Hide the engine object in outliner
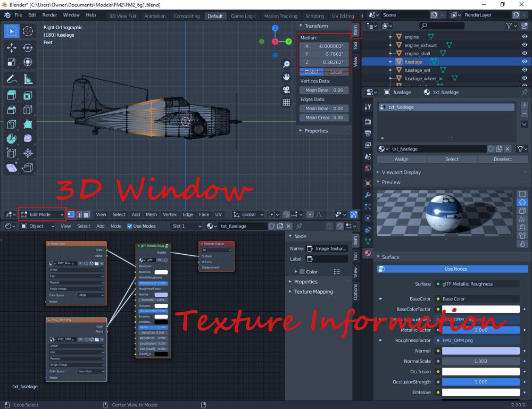Image resolution: width=532 pixels, height=409 pixels. (525, 37)
